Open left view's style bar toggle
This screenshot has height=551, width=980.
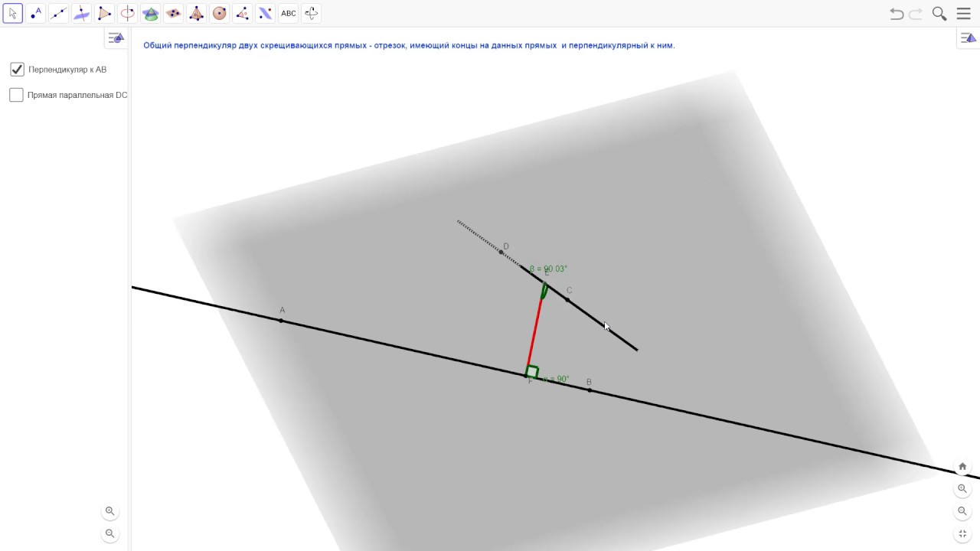(x=116, y=38)
